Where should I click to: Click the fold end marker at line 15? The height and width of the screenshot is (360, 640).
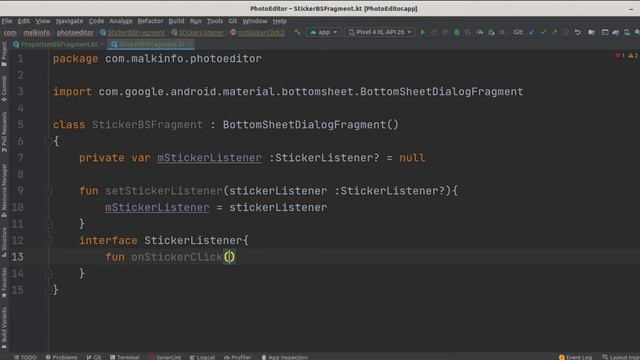click(x=48, y=290)
